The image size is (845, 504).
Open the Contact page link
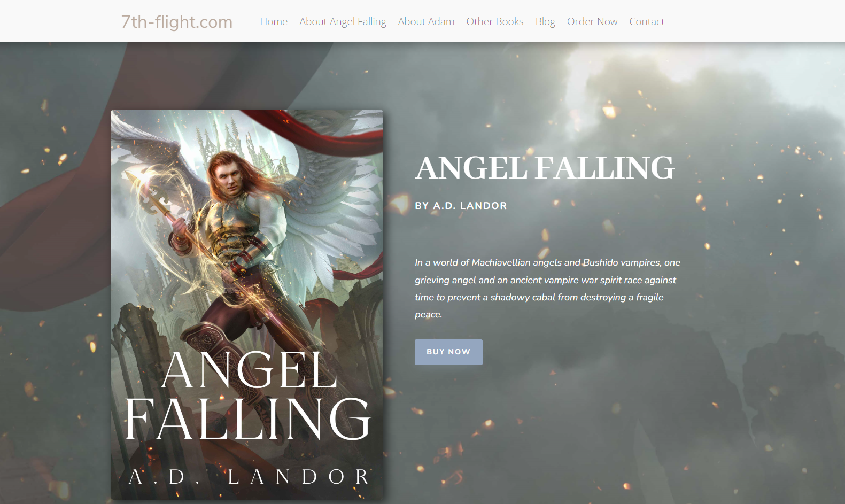point(647,21)
